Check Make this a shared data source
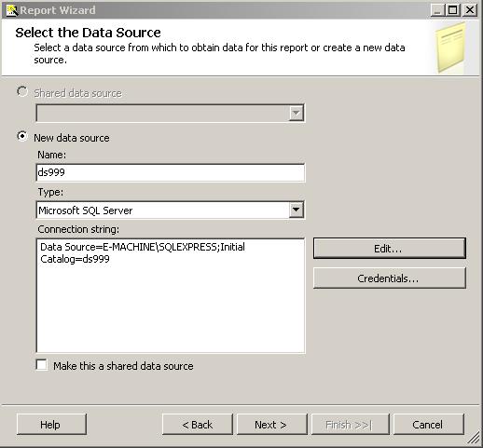Screen dimensions: 483x448 point(41,365)
